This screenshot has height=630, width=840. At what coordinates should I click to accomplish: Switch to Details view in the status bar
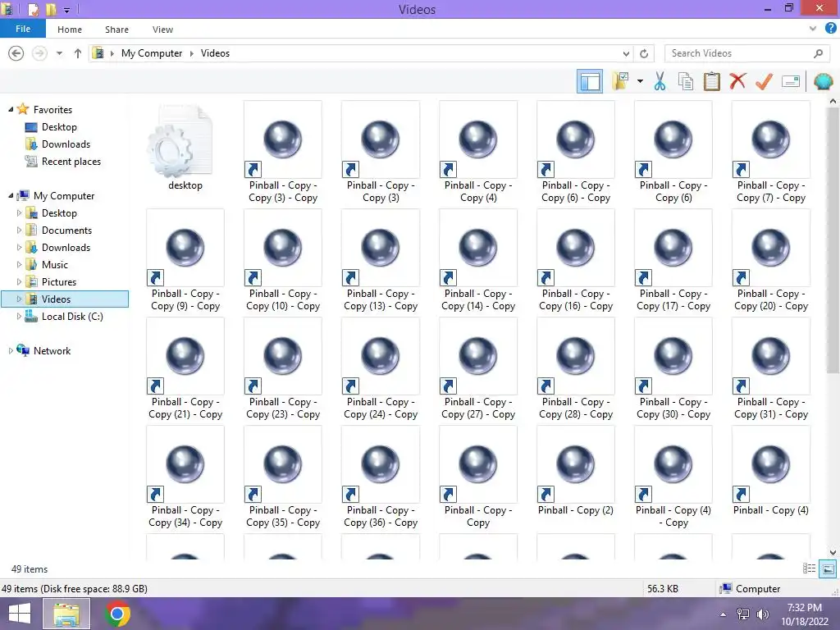tap(809, 568)
